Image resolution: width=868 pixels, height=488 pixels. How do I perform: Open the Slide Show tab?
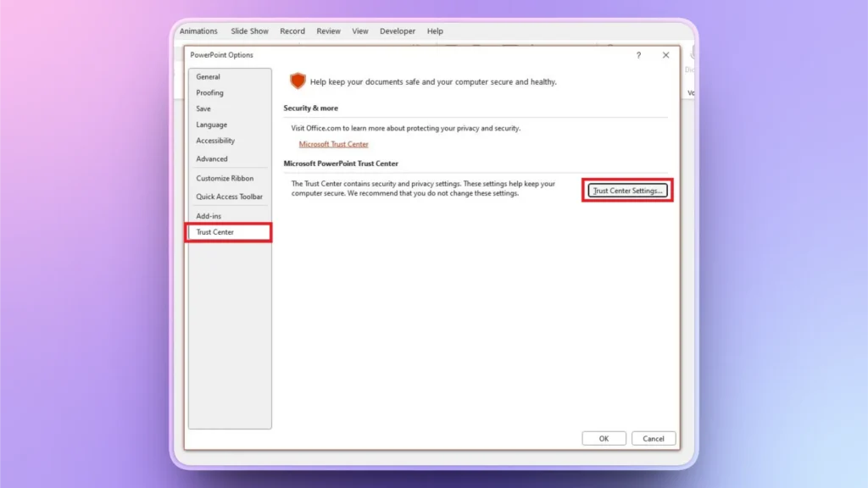pyautogui.click(x=249, y=30)
